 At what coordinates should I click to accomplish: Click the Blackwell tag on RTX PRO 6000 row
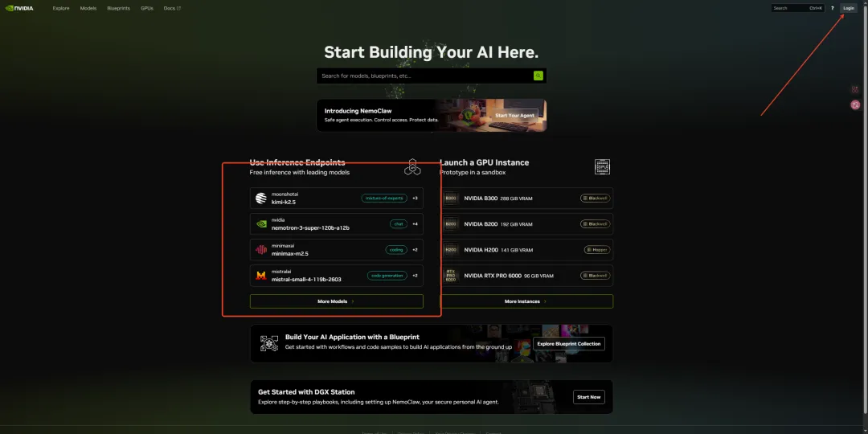pos(595,276)
